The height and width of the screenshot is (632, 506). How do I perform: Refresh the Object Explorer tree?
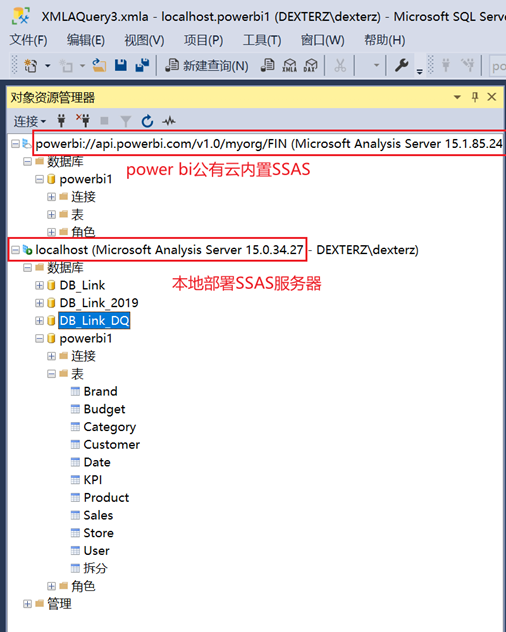[x=147, y=121]
